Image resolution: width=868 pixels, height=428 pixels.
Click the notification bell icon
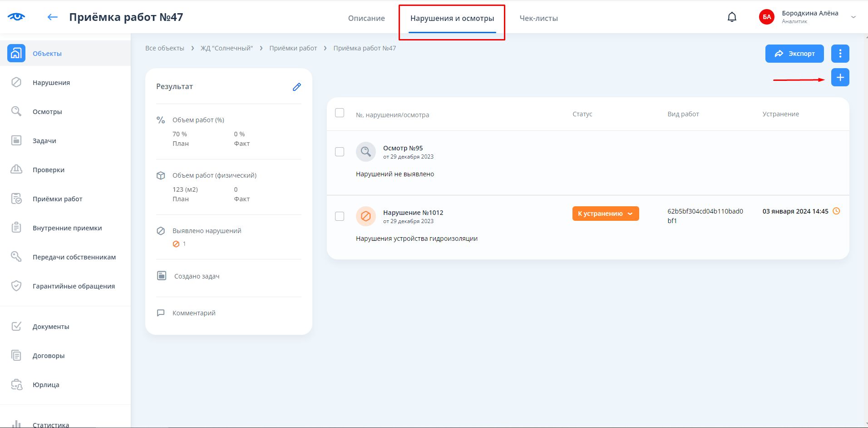(732, 17)
